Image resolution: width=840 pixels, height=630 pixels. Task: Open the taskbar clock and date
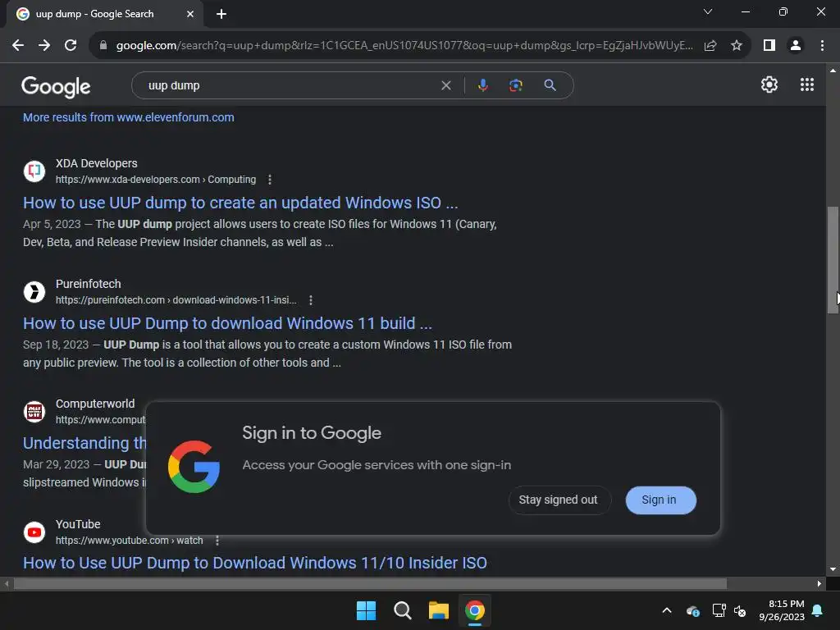(782, 610)
